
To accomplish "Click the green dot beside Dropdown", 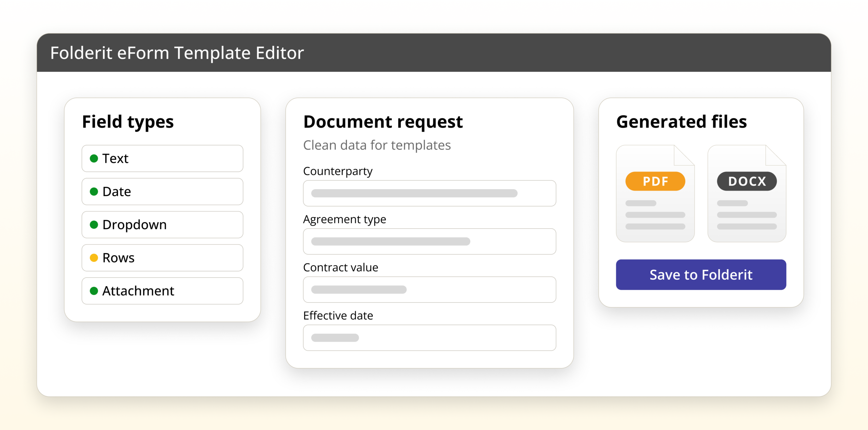I will tap(94, 224).
